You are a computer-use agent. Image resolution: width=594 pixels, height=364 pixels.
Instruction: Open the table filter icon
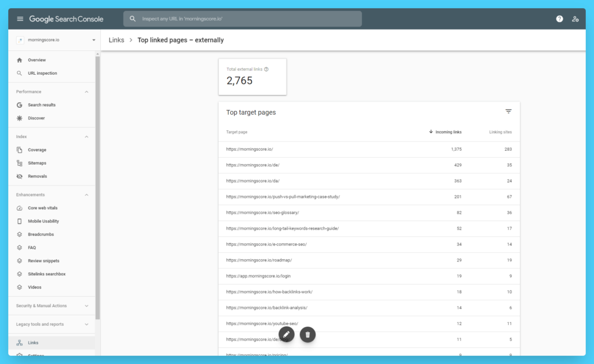pos(508,112)
